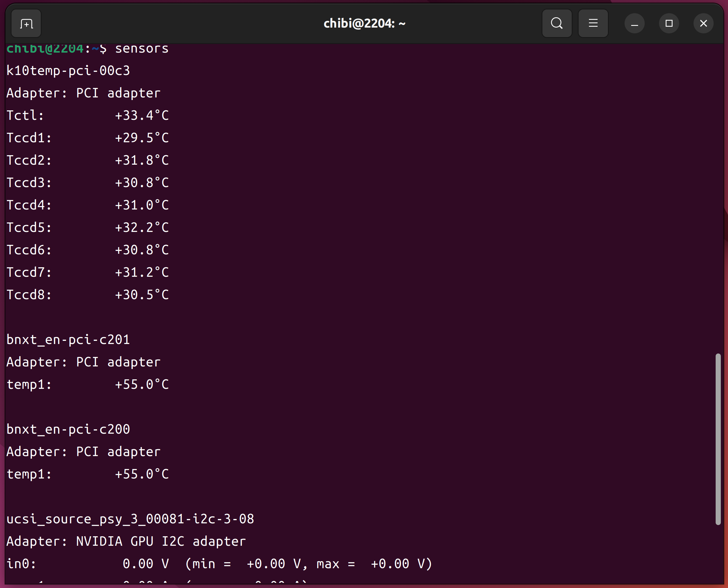Click the k10temp-pci-00c3 line
Screen dimensions: 728x588
[68, 70]
